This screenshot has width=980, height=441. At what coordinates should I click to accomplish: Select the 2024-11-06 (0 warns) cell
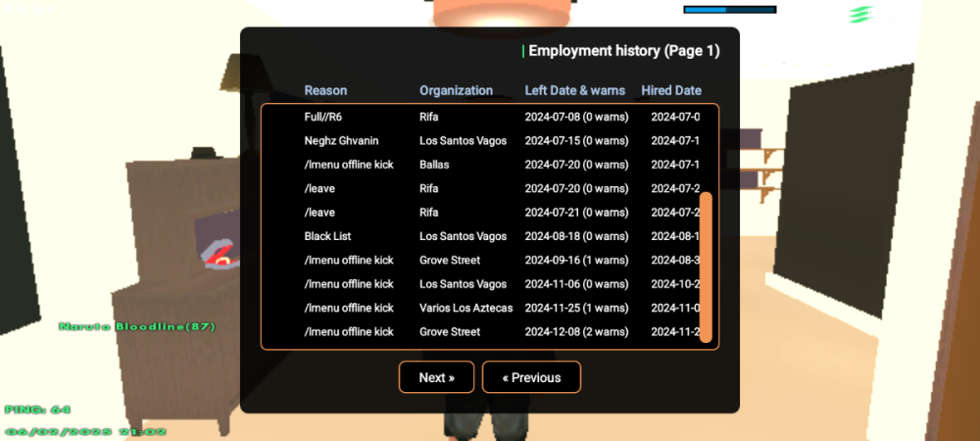(576, 284)
